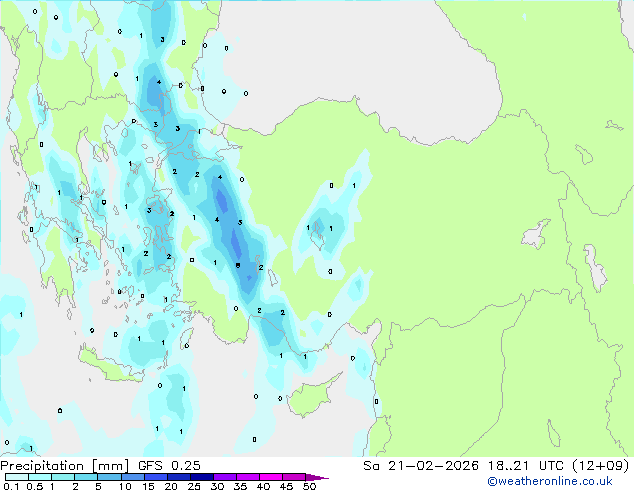Click the 35–40 mm legend color swatch
This screenshot has height=490, width=634.
247,477
